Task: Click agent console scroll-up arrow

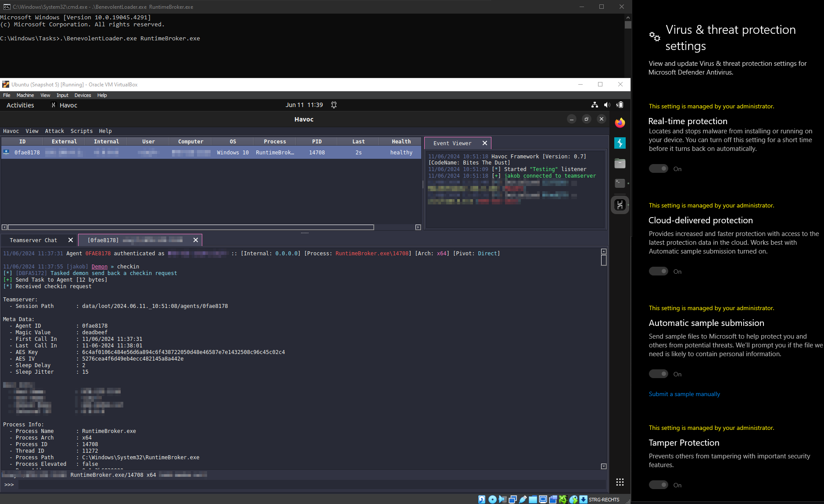Action: tap(604, 251)
